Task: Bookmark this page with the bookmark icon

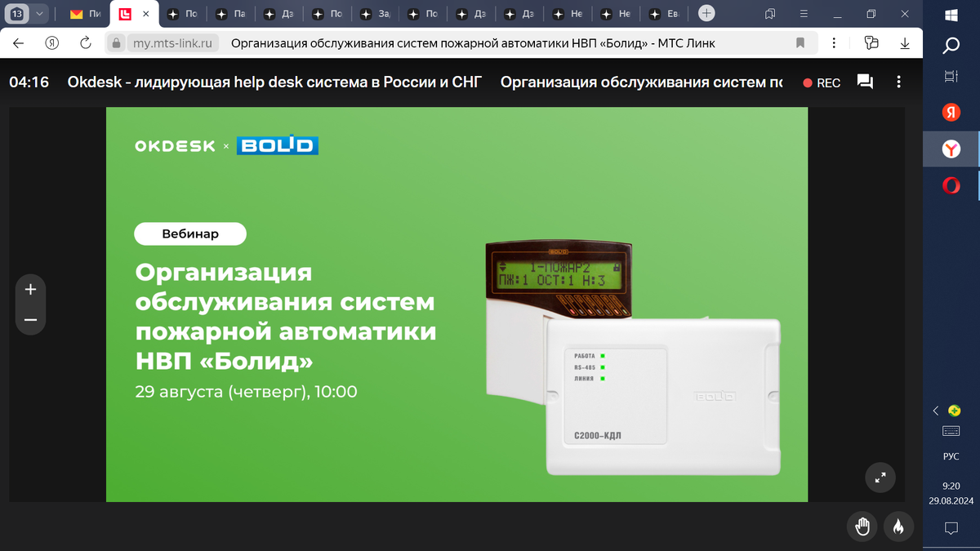Action: [800, 43]
